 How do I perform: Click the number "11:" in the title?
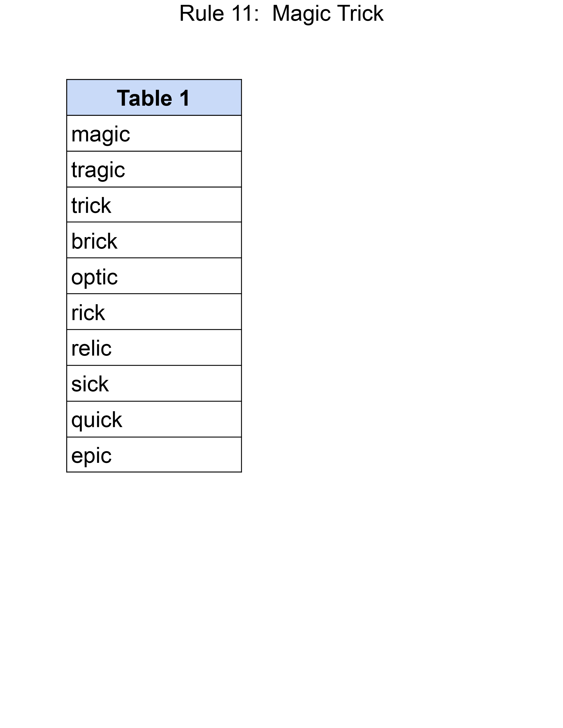[246, 13]
